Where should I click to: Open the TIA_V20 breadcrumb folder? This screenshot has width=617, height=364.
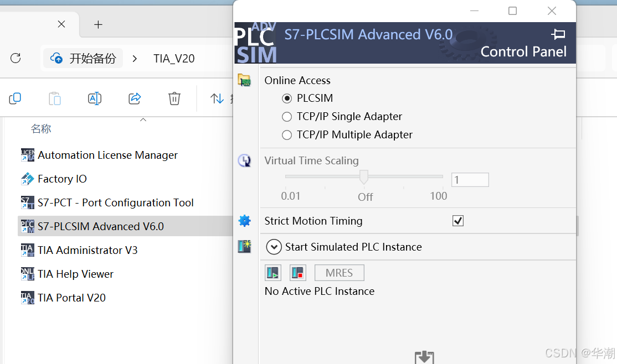tap(173, 58)
